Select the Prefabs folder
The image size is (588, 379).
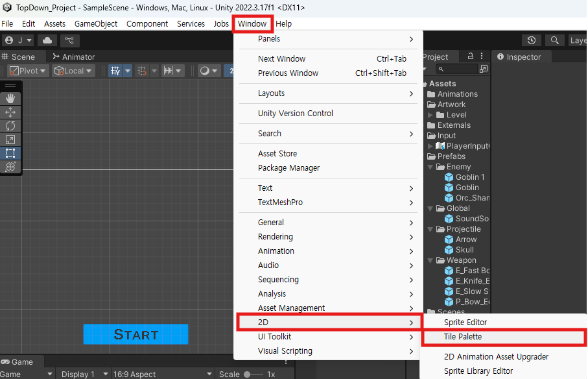pyautogui.click(x=447, y=156)
